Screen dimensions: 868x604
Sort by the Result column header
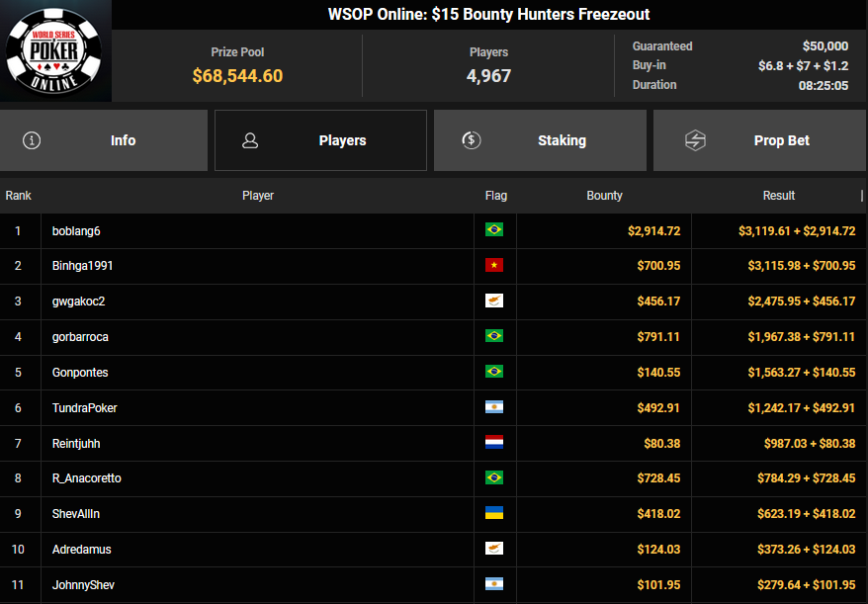click(x=779, y=196)
